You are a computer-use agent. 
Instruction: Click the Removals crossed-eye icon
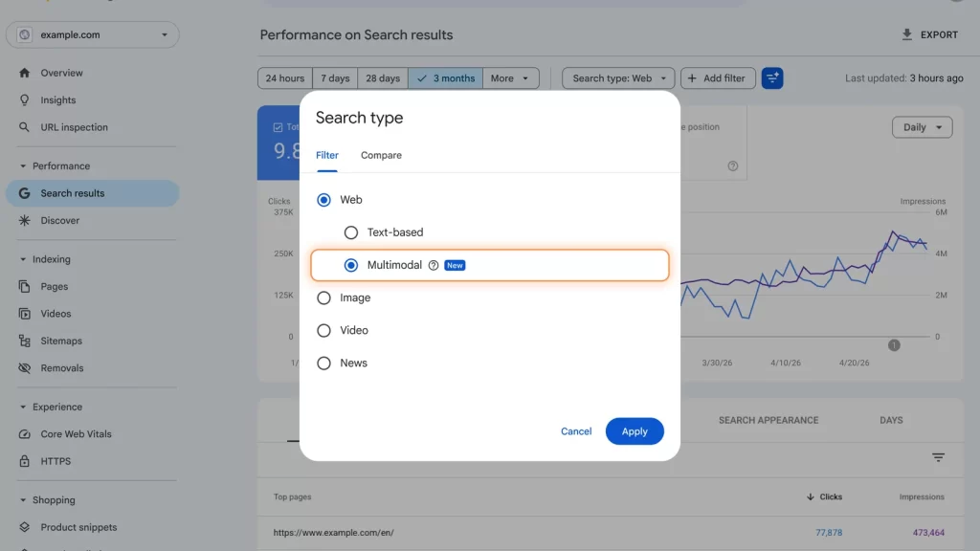click(24, 368)
